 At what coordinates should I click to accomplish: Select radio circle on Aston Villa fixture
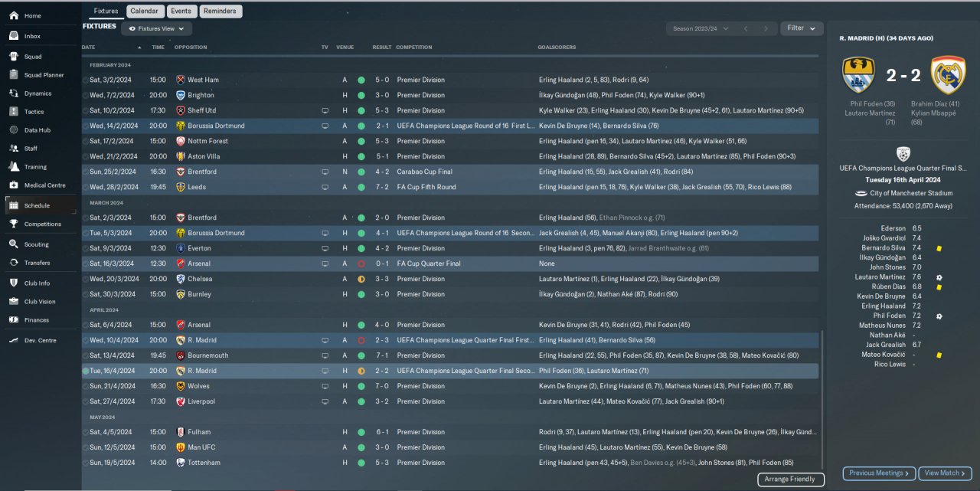[85, 156]
